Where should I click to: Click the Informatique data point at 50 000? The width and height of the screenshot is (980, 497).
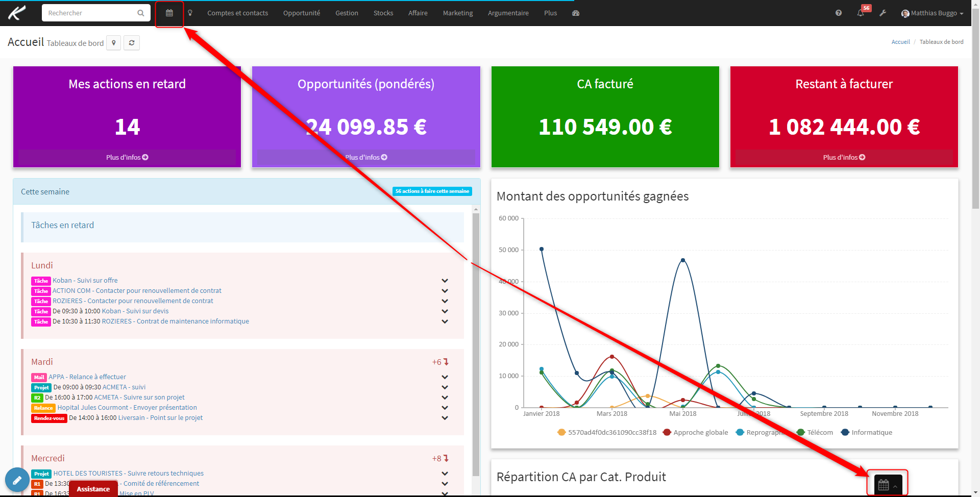click(542, 249)
